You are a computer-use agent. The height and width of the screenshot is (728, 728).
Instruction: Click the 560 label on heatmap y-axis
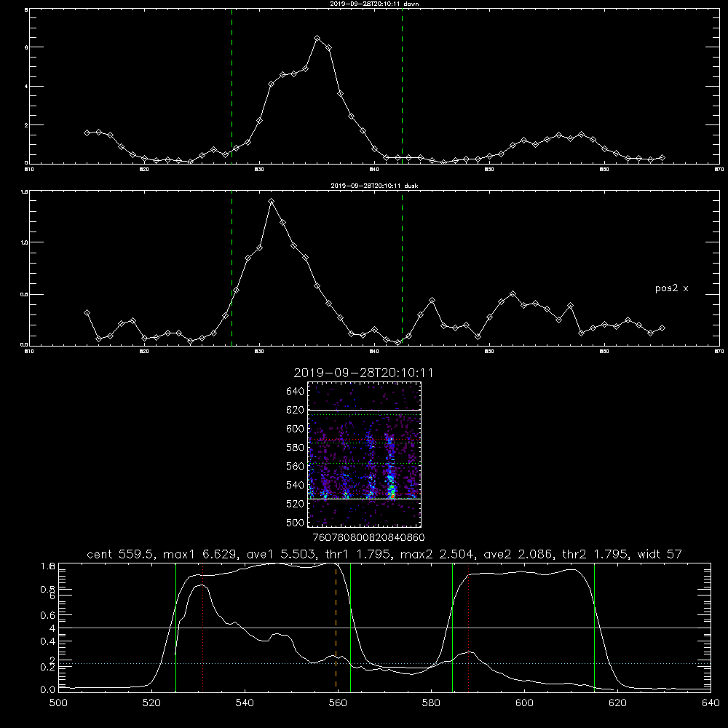pos(296,466)
